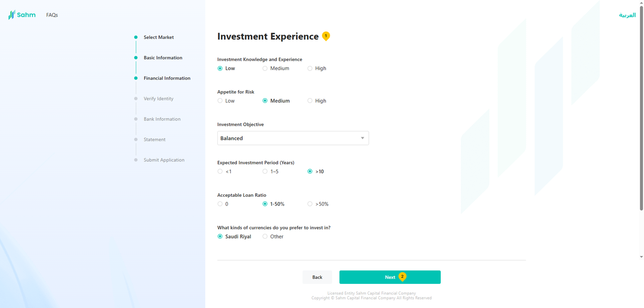Screen dimensions: 644x308
Task: Select High investment knowledge radio
Action: coord(310,68)
